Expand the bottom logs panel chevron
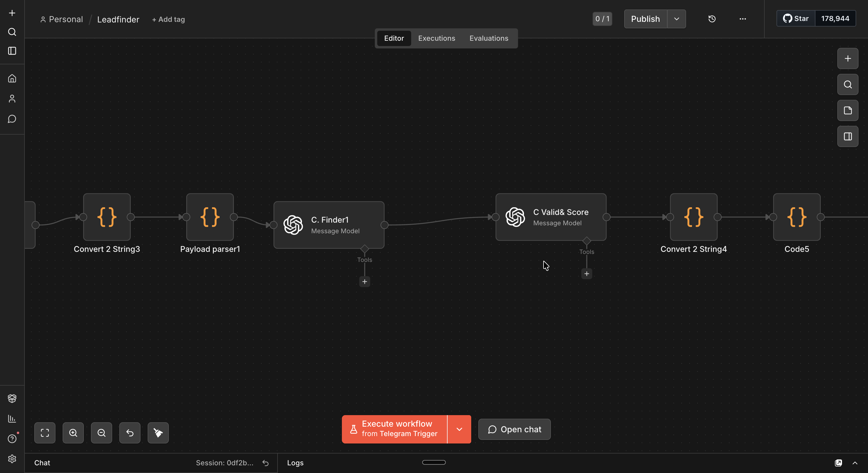This screenshot has height=473, width=868. click(x=855, y=463)
